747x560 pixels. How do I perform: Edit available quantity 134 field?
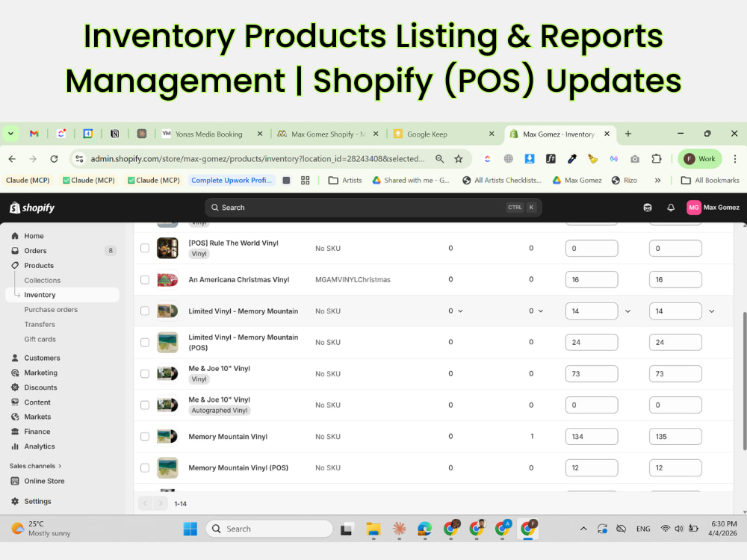tap(591, 437)
